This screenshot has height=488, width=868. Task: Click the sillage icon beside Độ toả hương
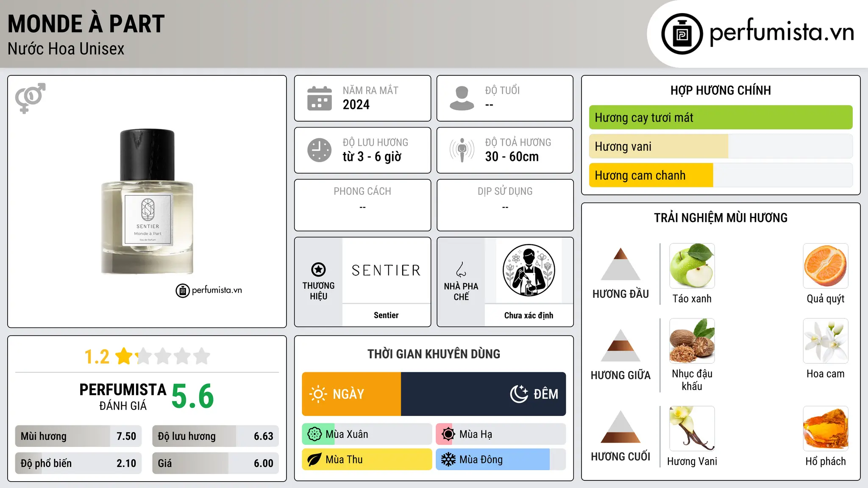tap(462, 150)
